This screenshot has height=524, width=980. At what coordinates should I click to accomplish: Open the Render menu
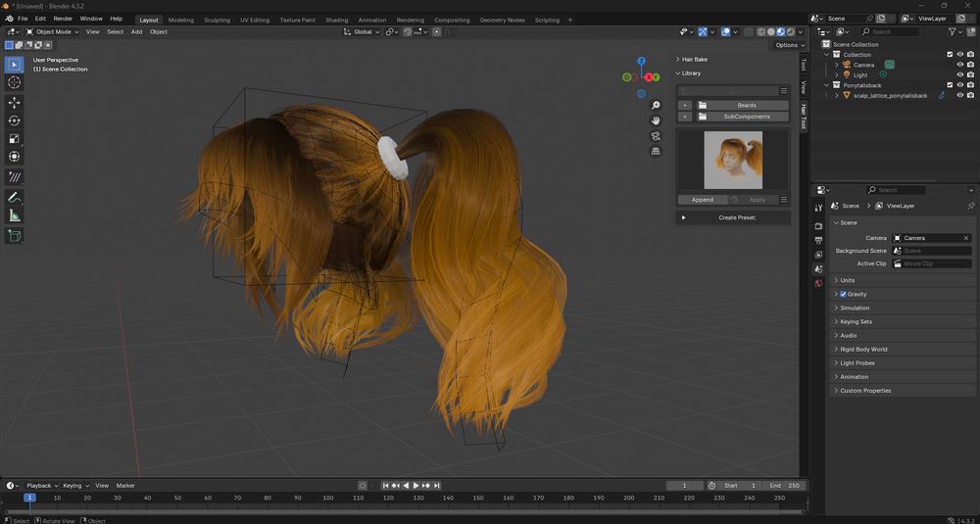(63, 19)
